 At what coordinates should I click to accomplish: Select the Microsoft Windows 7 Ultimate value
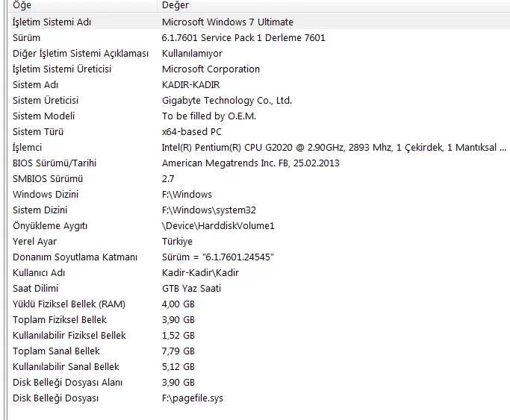[x=227, y=22]
